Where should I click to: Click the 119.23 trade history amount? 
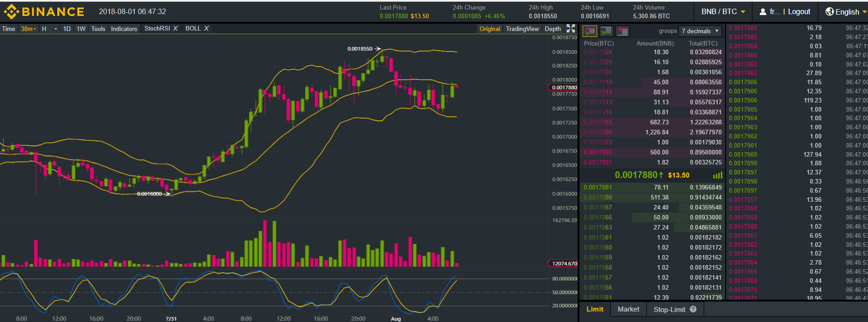[x=812, y=100]
